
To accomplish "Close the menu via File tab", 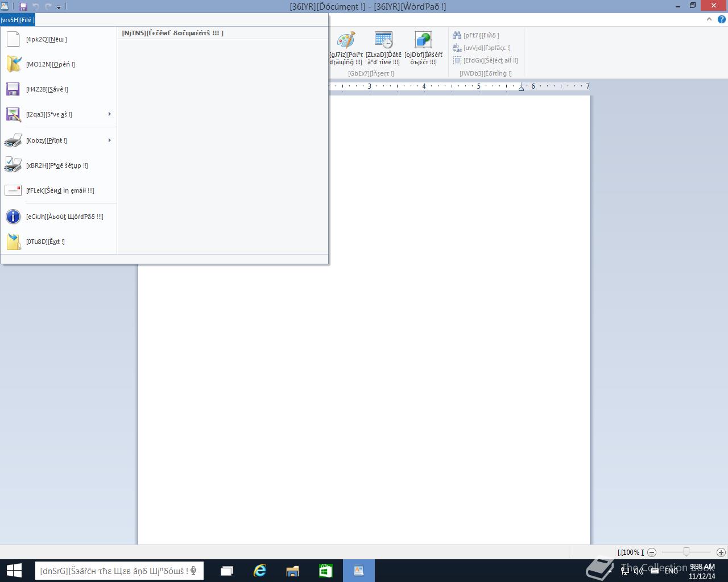I will (x=18, y=20).
